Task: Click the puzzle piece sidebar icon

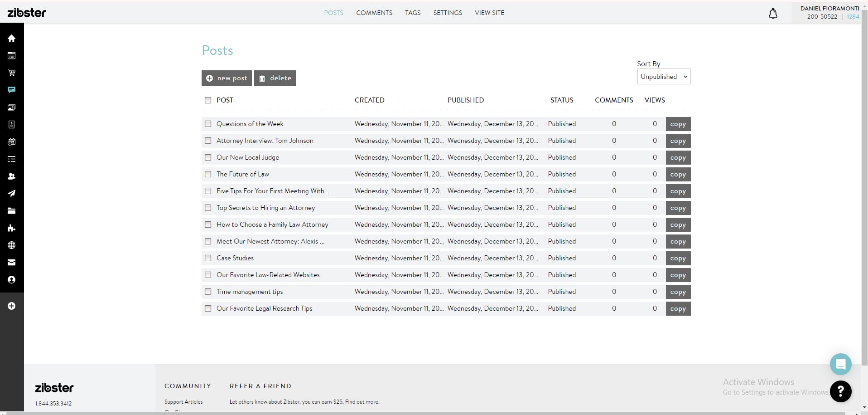Action: click(12, 228)
